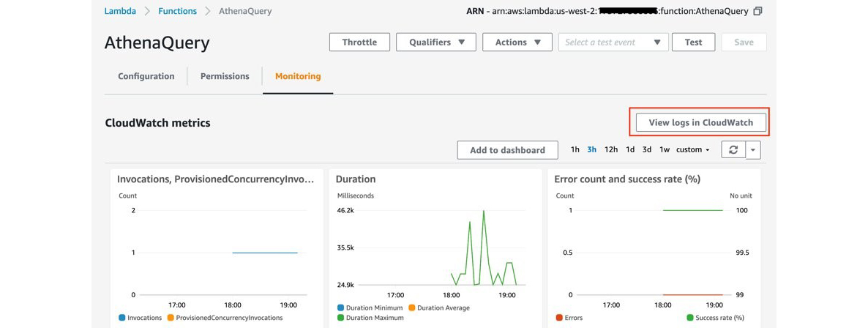Select the 12h time range
This screenshot has height=328, width=868.
click(x=611, y=149)
